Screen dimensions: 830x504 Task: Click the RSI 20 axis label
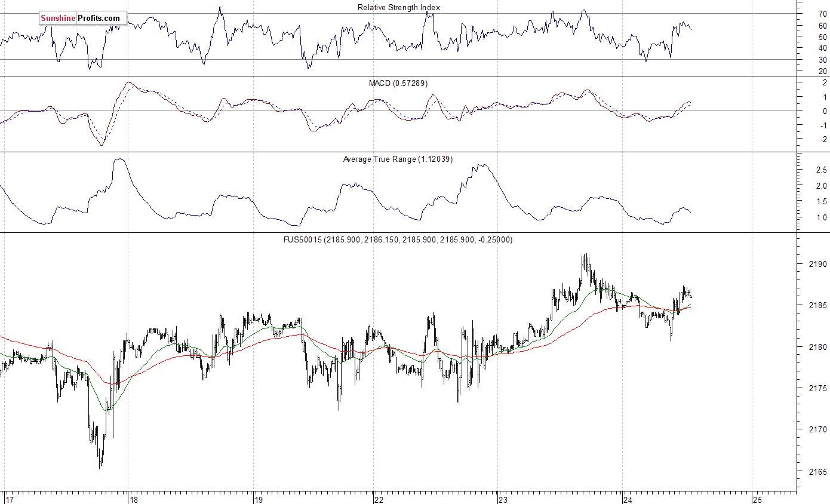tap(823, 71)
